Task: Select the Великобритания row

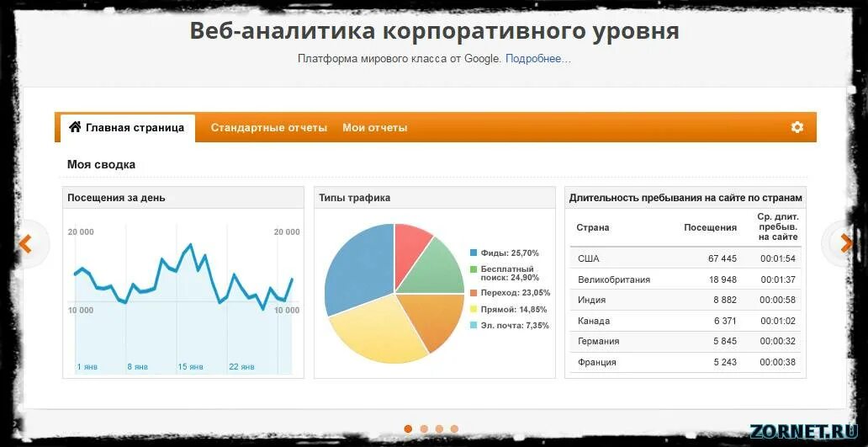Action: coord(685,279)
